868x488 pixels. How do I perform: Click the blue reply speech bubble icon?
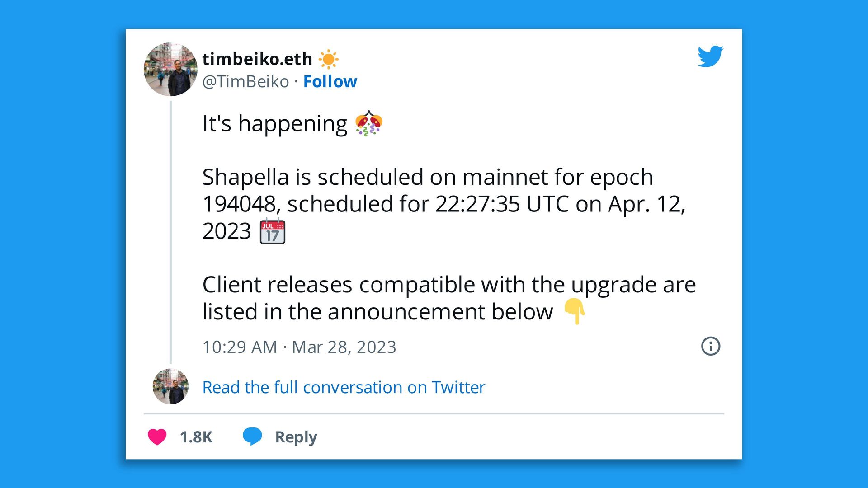(x=252, y=436)
